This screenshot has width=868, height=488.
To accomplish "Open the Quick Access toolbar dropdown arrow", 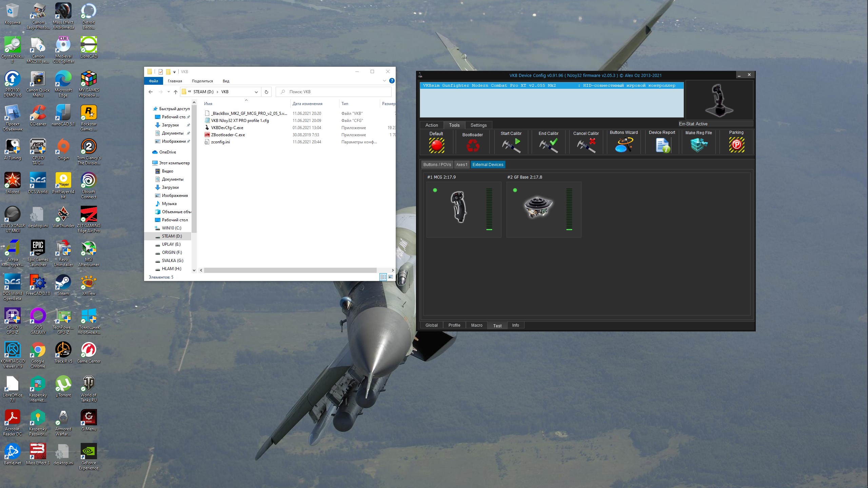I will [174, 72].
